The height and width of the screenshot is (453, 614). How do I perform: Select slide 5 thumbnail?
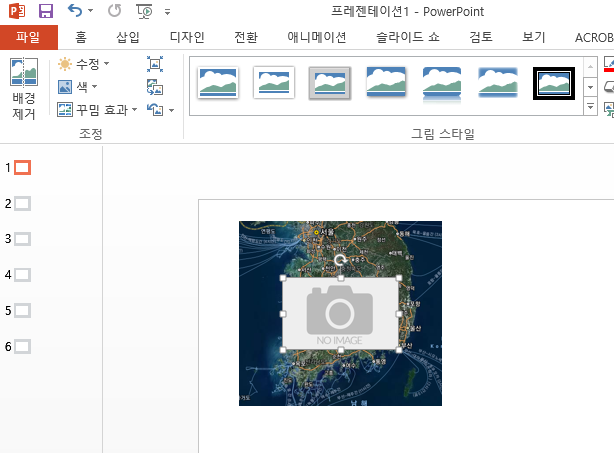click(x=22, y=310)
